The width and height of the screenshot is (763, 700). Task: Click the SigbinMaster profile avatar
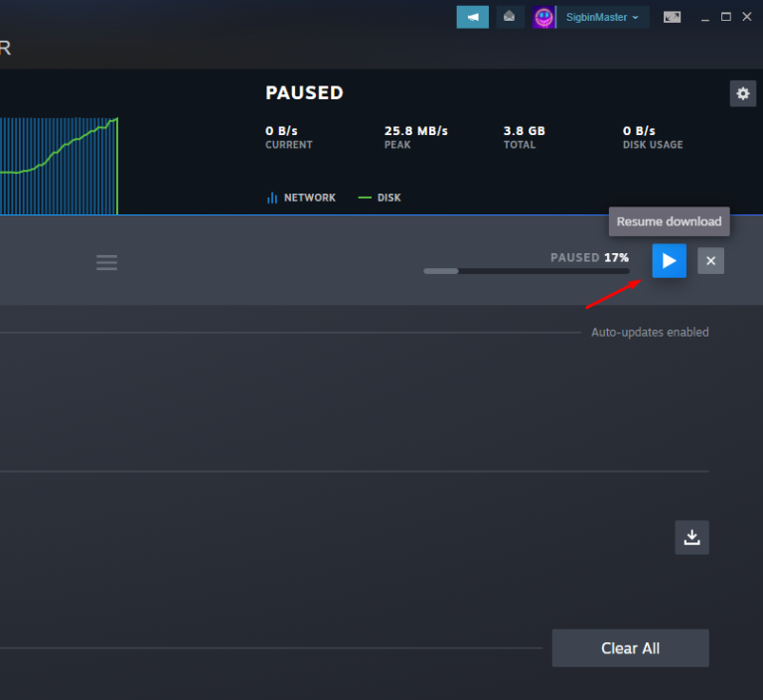543,18
